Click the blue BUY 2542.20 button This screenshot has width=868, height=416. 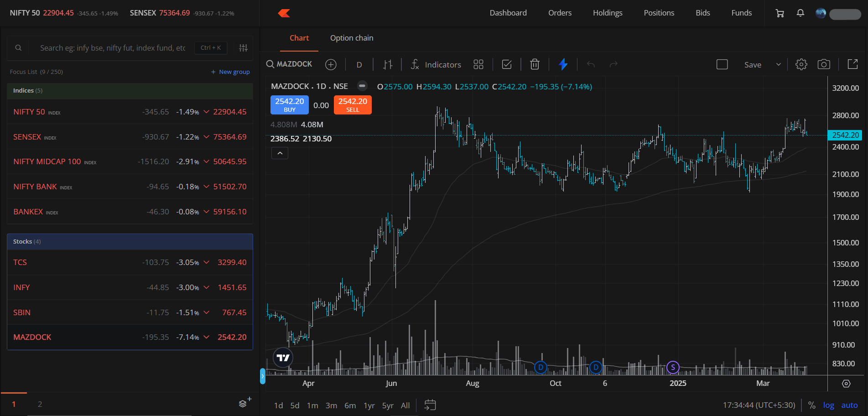point(289,104)
